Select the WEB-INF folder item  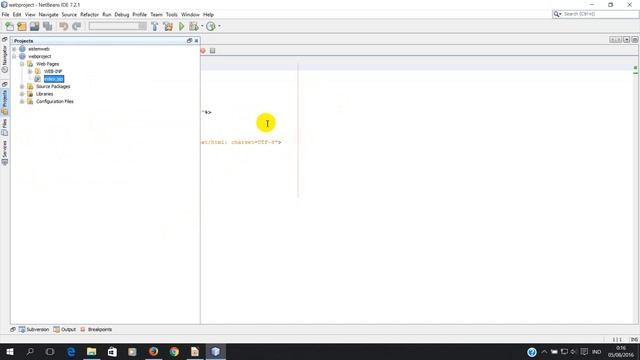53,71
